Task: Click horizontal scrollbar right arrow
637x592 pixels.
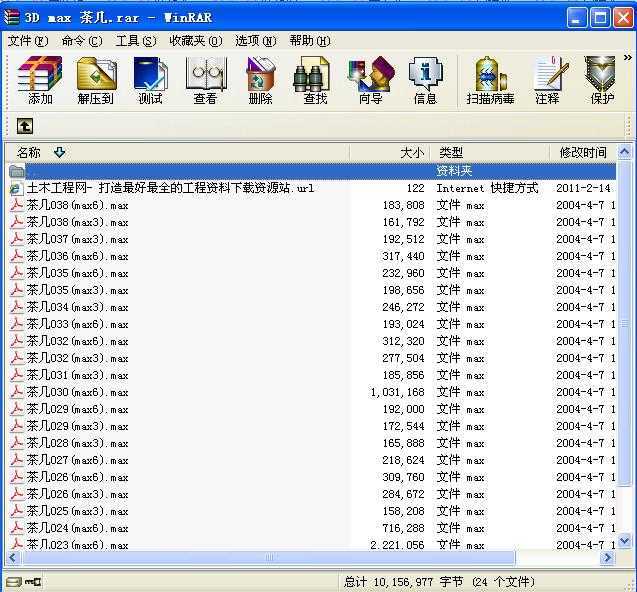Action: tap(607, 557)
